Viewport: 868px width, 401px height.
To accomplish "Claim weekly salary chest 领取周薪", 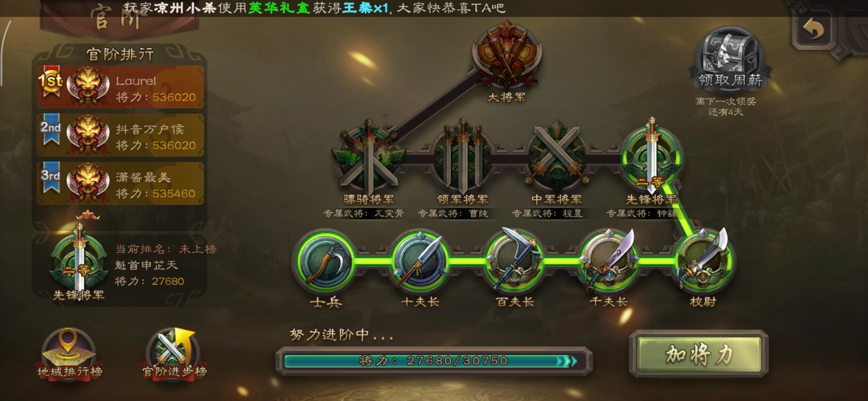I will point(729,59).
